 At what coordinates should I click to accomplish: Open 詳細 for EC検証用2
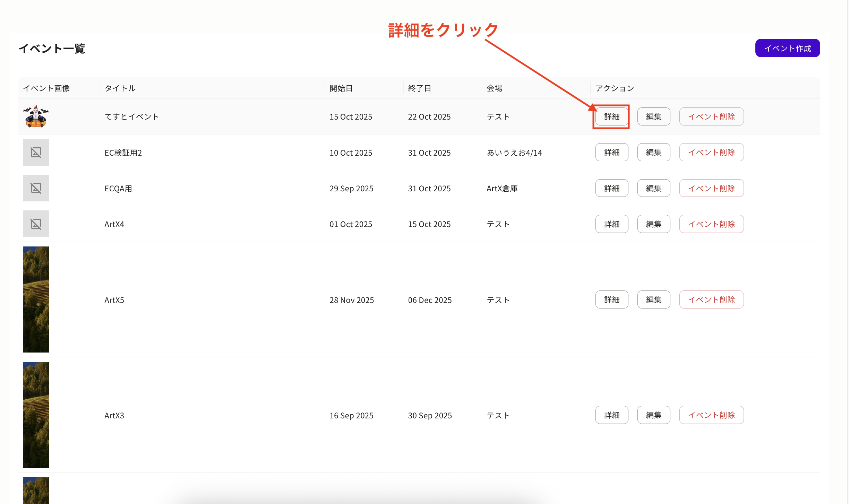[x=611, y=153]
